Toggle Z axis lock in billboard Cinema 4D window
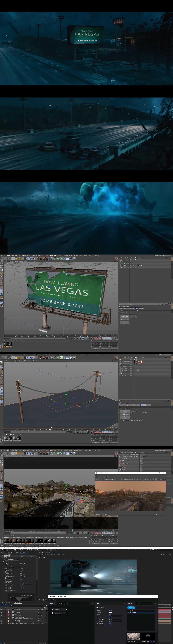Image resolution: width=173 pixels, height=644 pixels. [33, 258]
